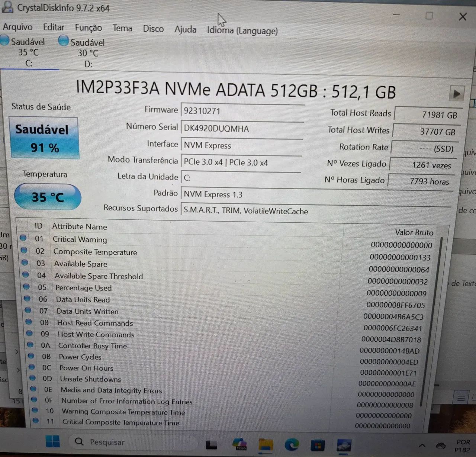476x457 pixels.
Task: Click the serial number field DK4920DUQMHA
Action: (242, 129)
